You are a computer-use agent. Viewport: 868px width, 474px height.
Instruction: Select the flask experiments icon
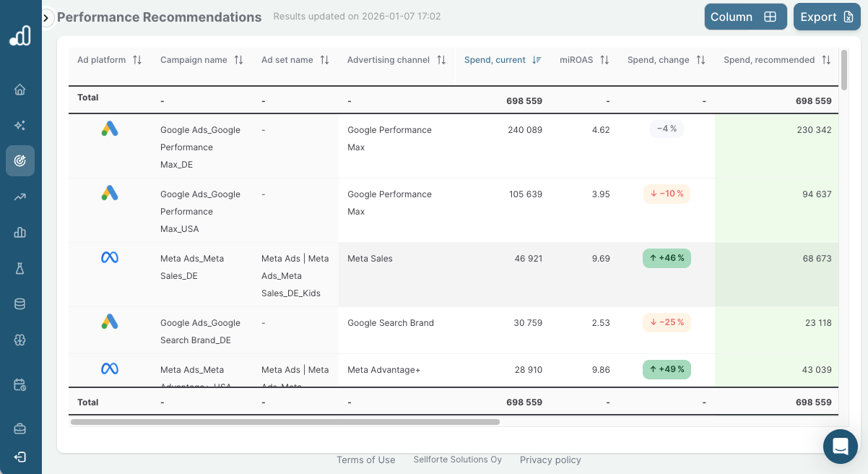click(x=19, y=268)
